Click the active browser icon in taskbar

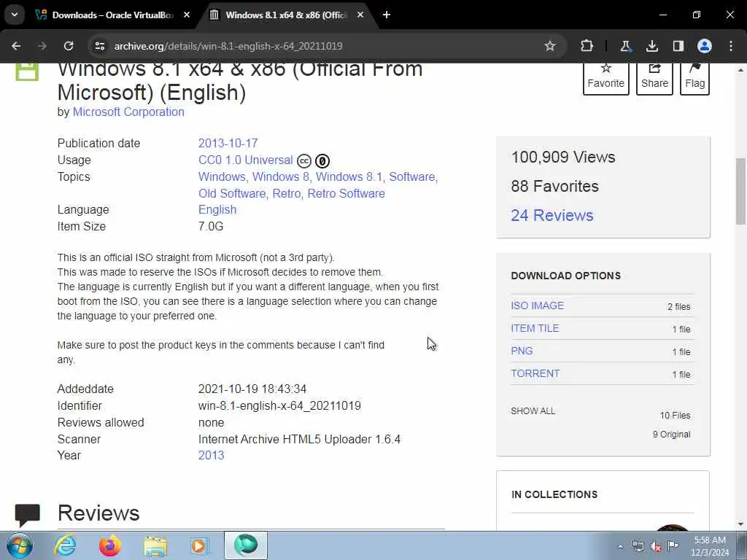pos(246,545)
